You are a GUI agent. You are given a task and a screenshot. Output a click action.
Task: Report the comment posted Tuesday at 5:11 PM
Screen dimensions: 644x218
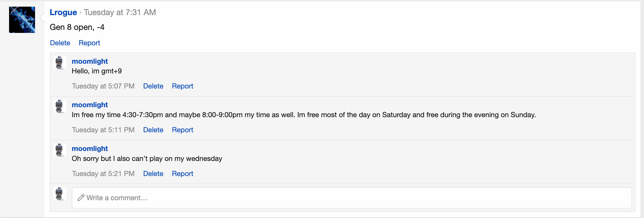[x=182, y=130]
